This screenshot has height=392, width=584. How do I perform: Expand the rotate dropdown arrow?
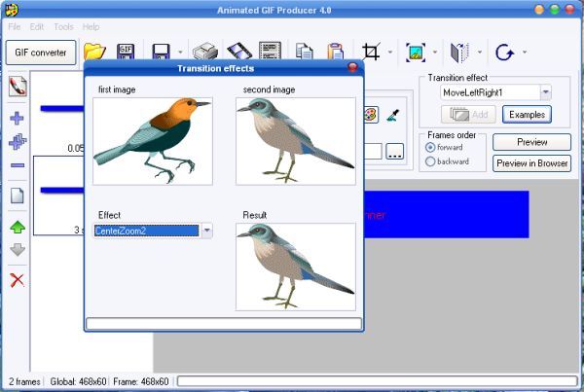[525, 52]
